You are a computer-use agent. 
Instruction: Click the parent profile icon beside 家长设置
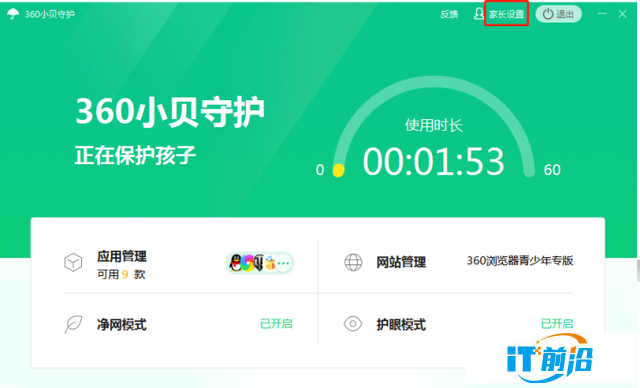478,14
